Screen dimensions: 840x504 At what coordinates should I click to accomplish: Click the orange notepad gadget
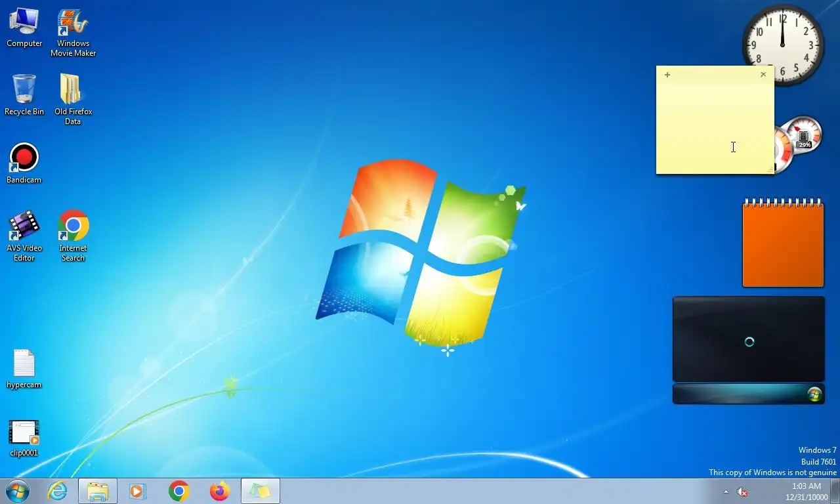[783, 243]
